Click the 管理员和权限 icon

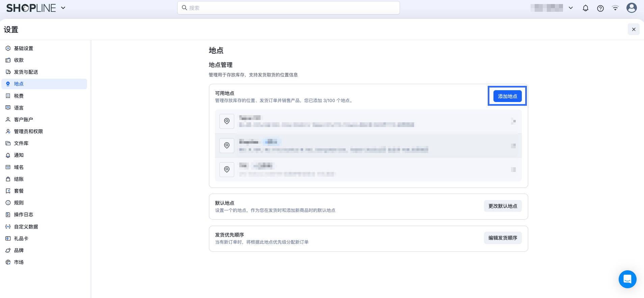point(8,131)
